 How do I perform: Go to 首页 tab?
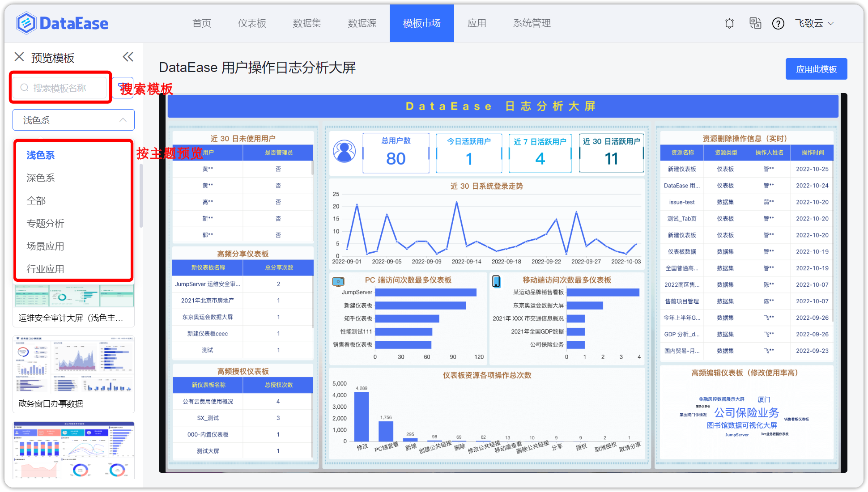coord(202,23)
